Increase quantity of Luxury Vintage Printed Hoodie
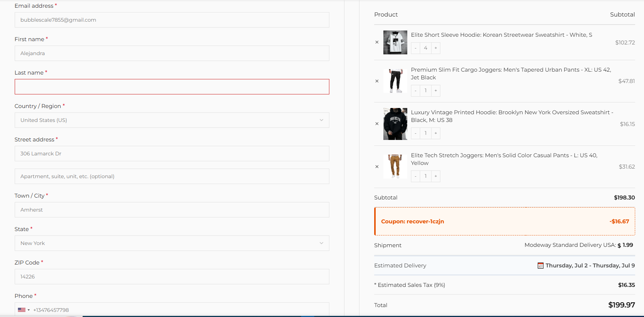The height and width of the screenshot is (317, 644). [436, 133]
